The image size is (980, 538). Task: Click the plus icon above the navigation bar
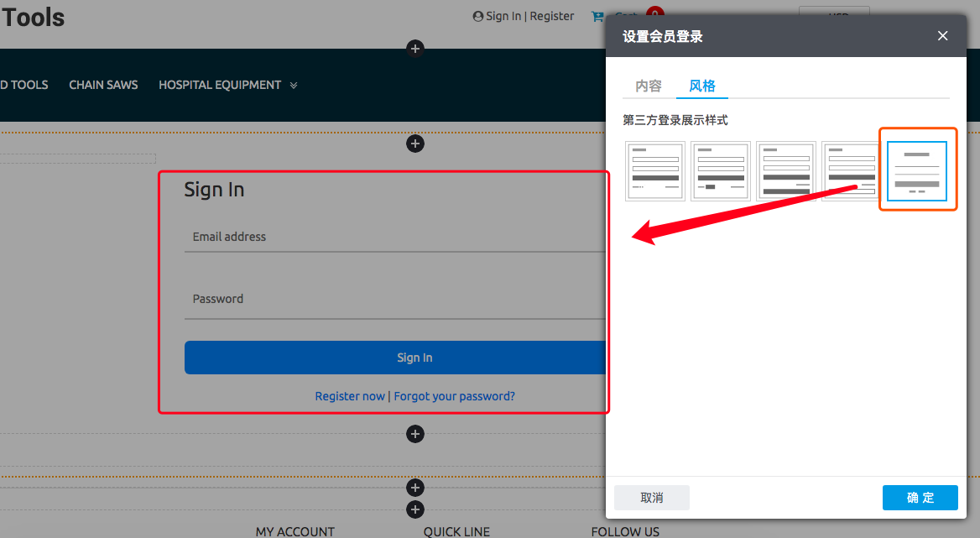coord(414,49)
